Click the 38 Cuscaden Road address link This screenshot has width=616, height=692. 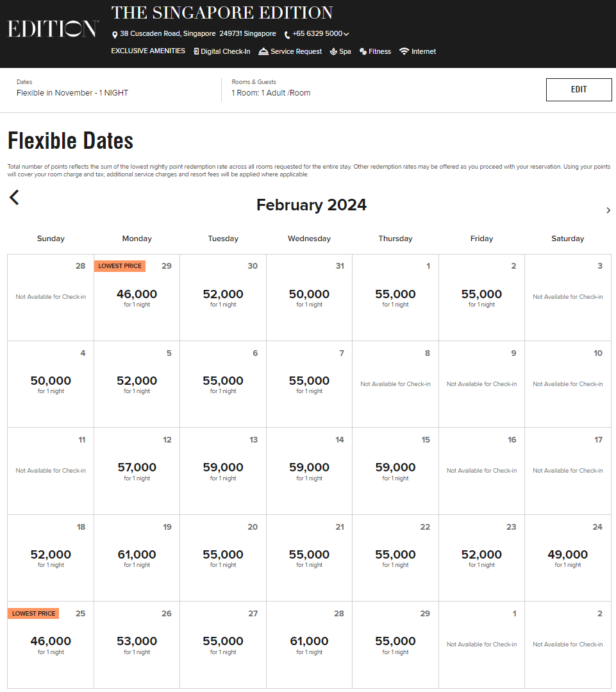tap(198, 34)
